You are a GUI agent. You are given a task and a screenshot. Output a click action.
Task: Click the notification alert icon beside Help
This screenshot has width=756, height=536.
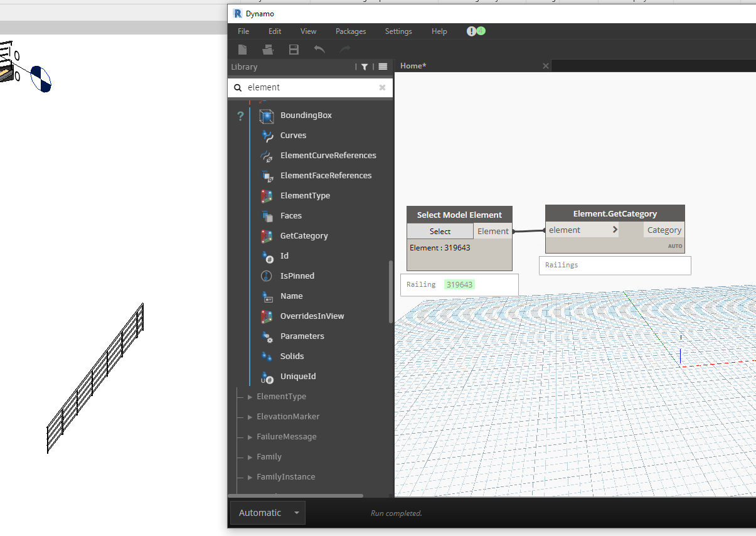tap(471, 31)
